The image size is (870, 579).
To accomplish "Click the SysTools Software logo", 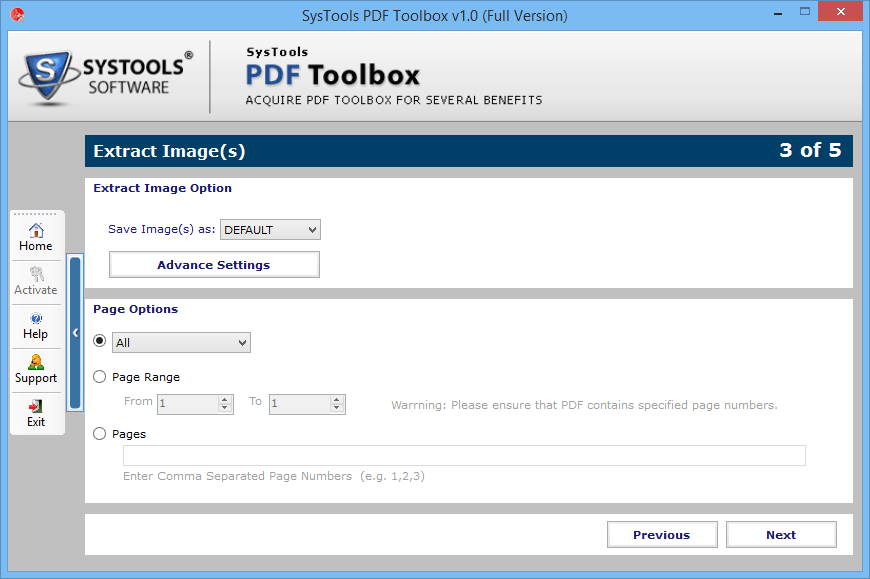I will (107, 77).
